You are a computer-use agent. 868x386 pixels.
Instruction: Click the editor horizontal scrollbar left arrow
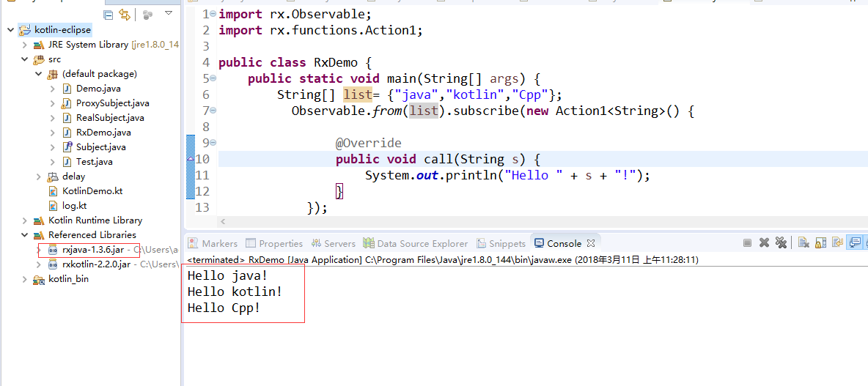[x=223, y=222]
